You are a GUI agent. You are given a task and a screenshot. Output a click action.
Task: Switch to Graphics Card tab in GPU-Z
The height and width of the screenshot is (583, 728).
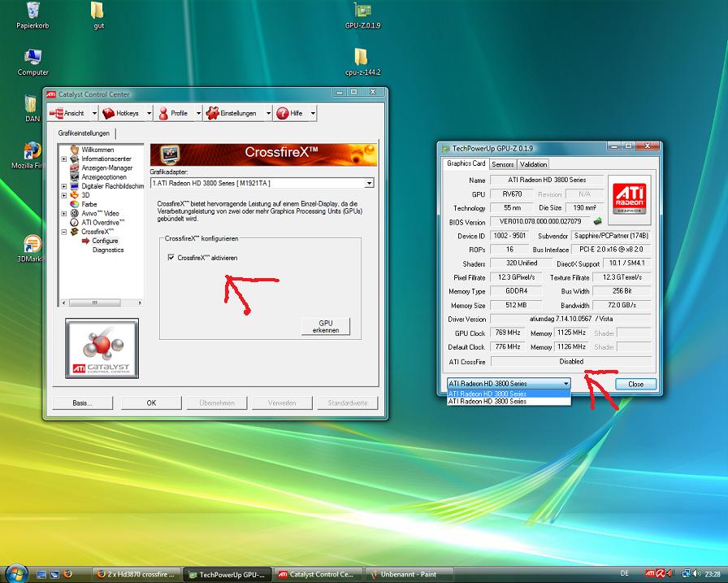point(466,163)
